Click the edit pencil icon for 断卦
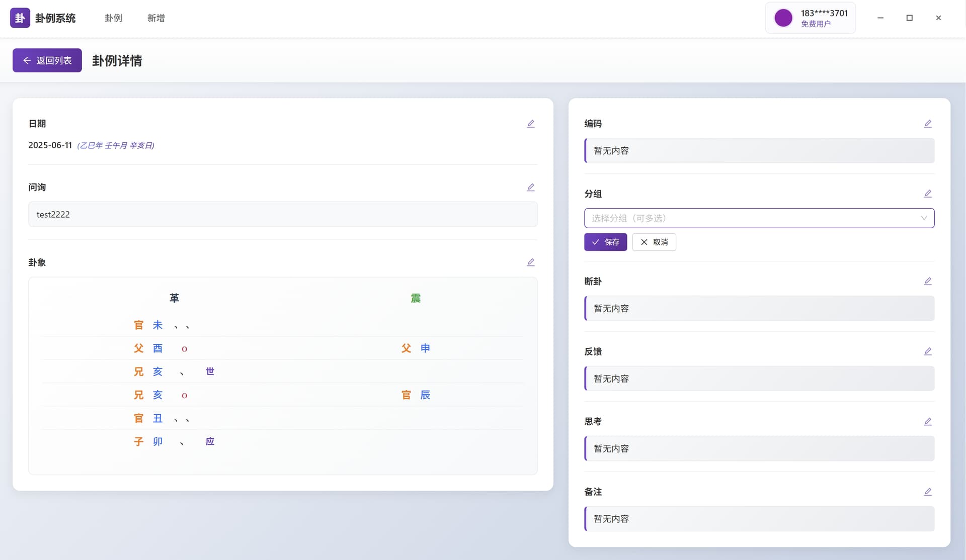Viewport: 966px width, 560px height. pyautogui.click(x=928, y=281)
